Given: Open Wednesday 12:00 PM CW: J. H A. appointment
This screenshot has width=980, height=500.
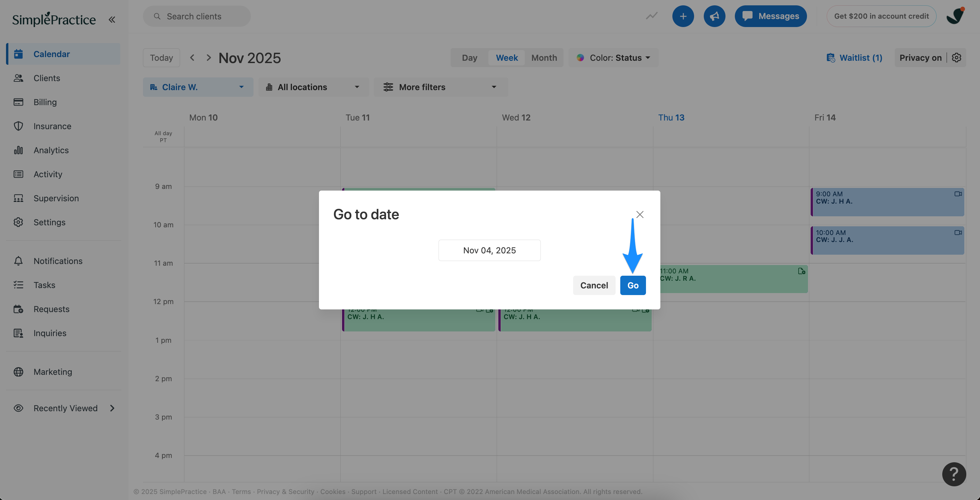Looking at the screenshot, I should tap(575, 320).
